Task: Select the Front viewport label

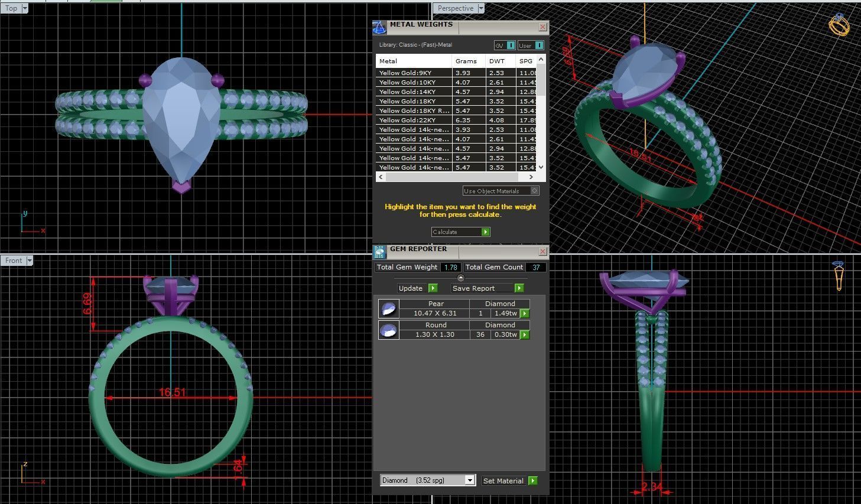Action: coord(14,260)
